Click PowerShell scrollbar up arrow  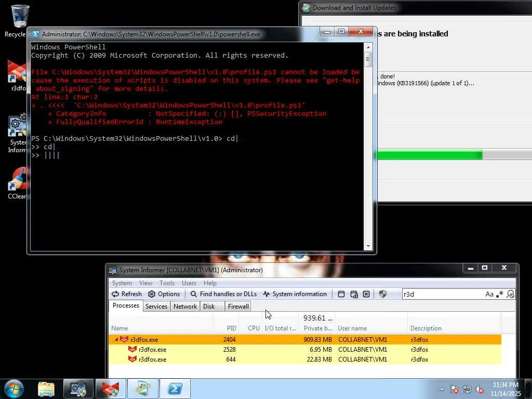tap(368, 47)
